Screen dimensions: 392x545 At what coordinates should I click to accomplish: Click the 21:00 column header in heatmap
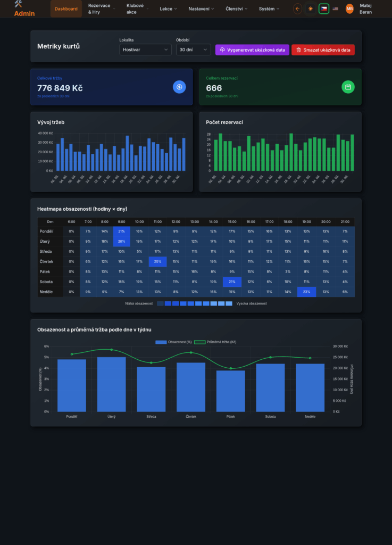point(345,222)
